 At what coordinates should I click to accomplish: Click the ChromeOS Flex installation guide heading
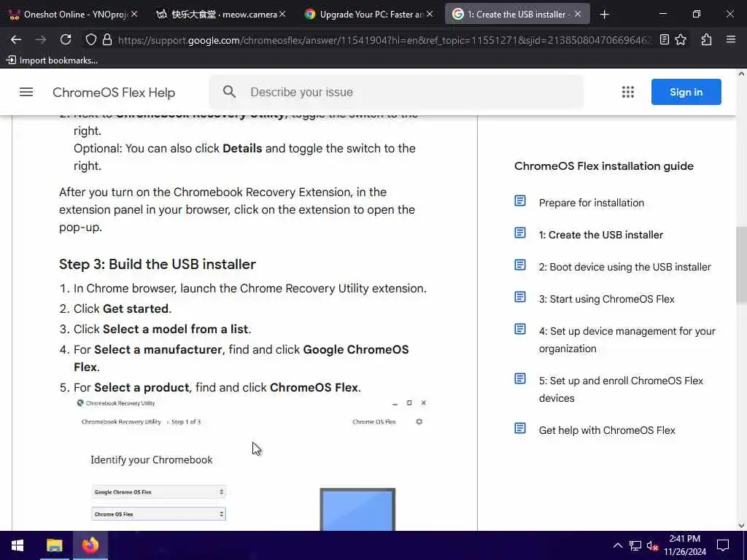[x=603, y=166]
